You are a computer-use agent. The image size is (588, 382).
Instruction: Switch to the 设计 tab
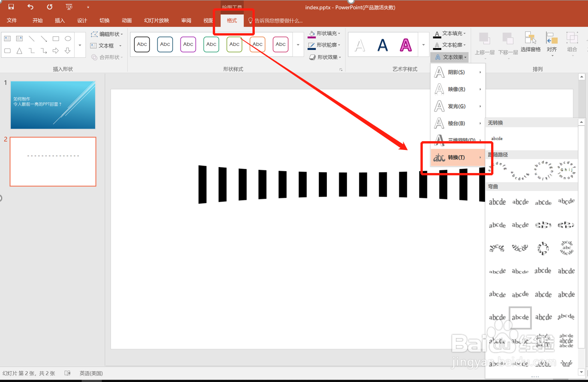click(x=82, y=21)
